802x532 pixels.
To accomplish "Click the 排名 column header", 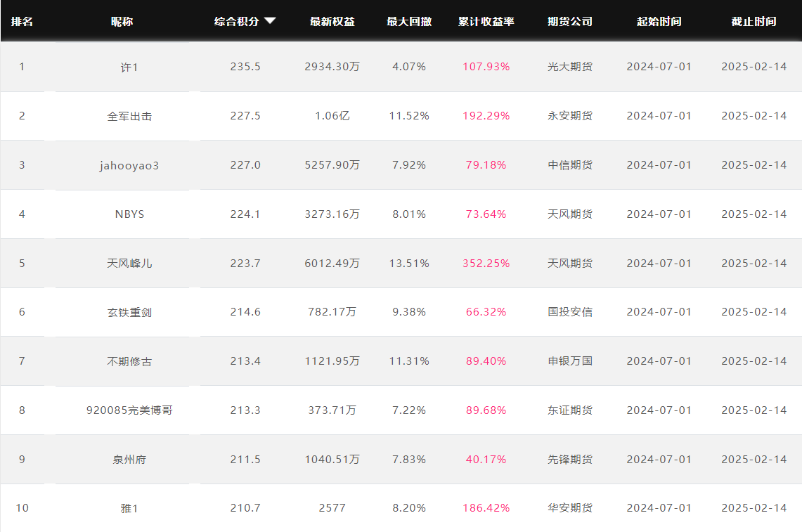I will point(22,22).
